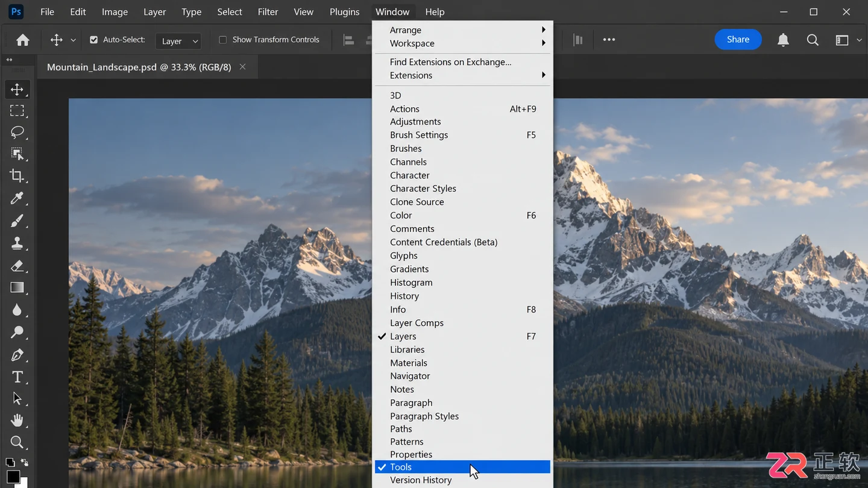Open the notifications bell

point(783,40)
